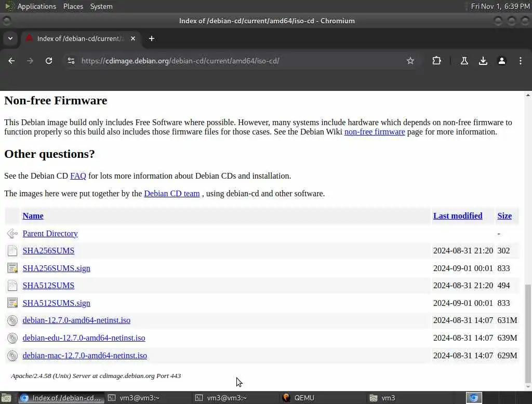Click the scrollbar down arrow

(x=528, y=387)
